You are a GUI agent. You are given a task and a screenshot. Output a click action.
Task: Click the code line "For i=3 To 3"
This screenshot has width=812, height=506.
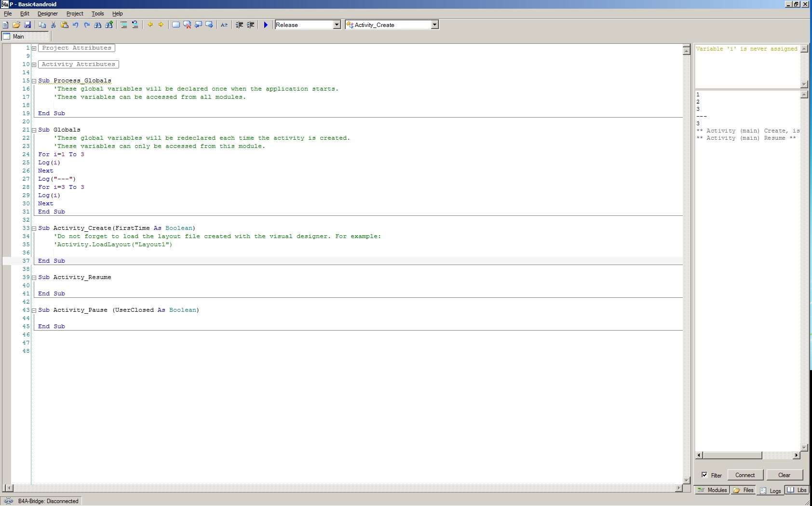tap(61, 187)
